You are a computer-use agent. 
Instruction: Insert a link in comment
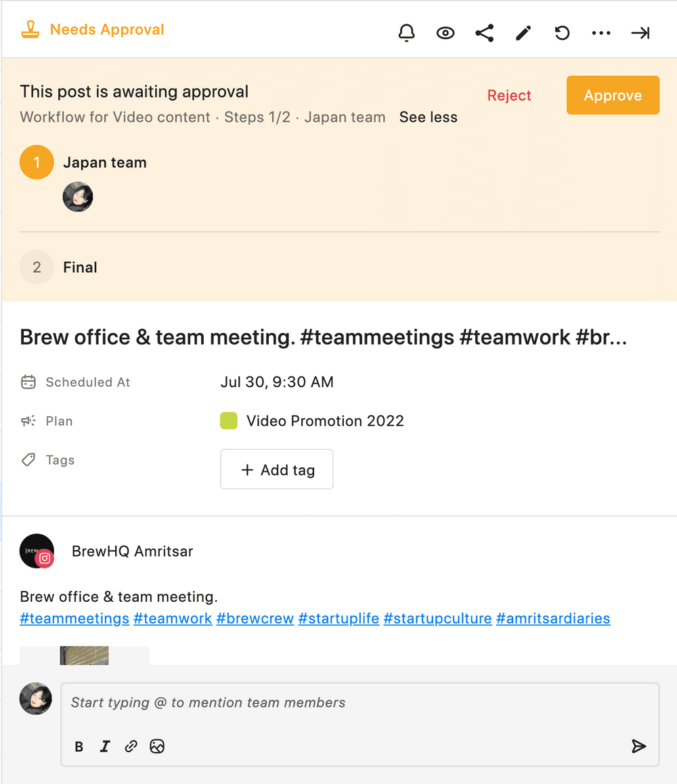click(x=131, y=747)
